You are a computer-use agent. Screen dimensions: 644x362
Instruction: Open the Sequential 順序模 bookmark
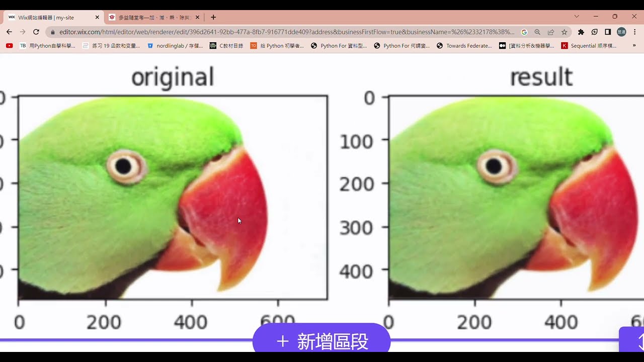589,45
